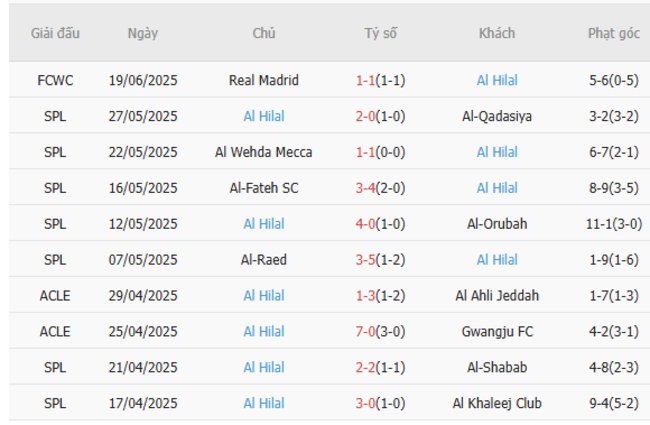This screenshot has width=650, height=425.
Task: Click the FCWC league label
Action: point(55,80)
